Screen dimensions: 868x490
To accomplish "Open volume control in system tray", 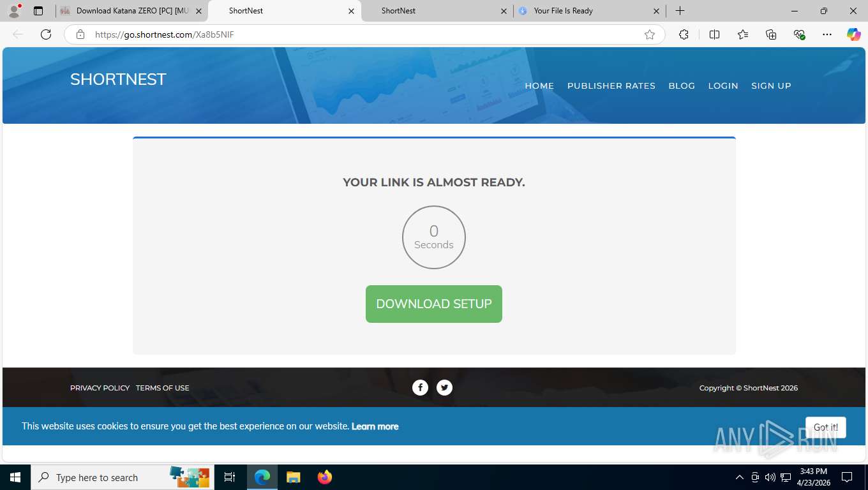I will (770, 477).
